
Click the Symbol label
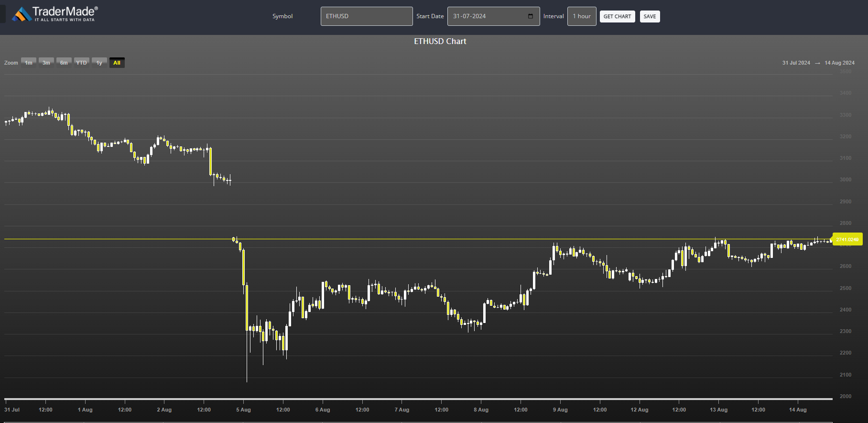(282, 16)
